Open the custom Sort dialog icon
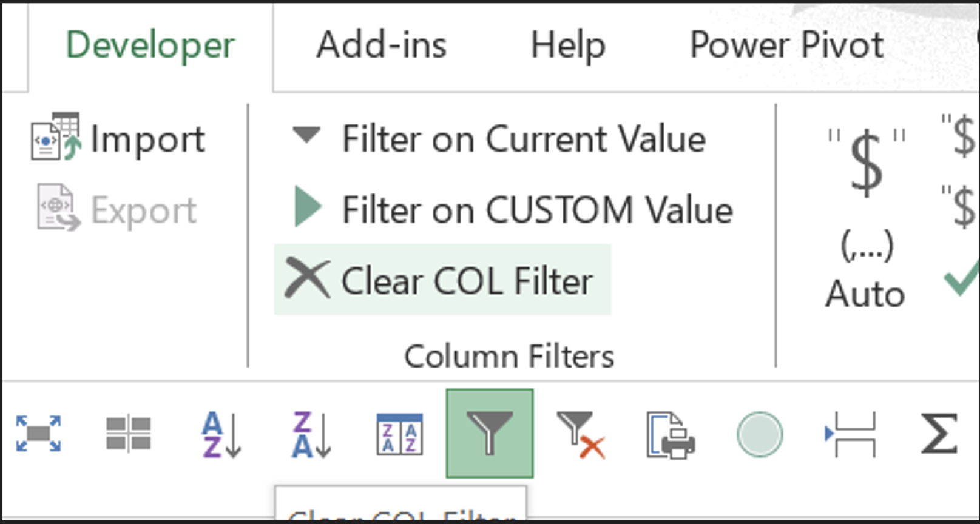This screenshot has height=524, width=980. [x=400, y=434]
